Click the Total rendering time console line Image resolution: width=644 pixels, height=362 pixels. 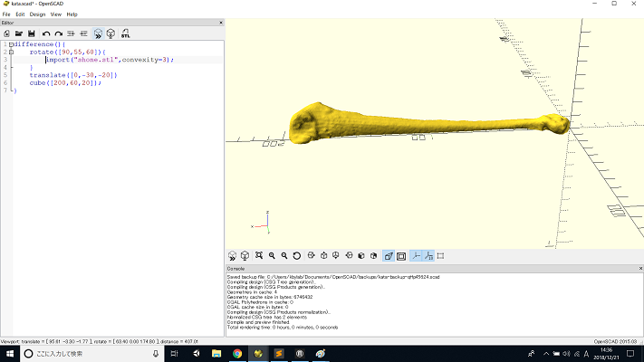pos(283,328)
